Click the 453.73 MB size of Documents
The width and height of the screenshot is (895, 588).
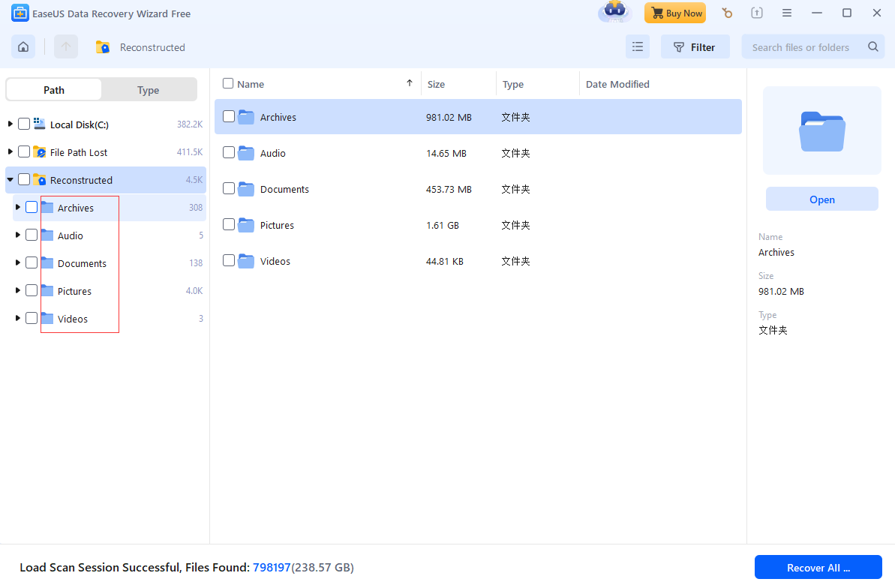pos(449,190)
